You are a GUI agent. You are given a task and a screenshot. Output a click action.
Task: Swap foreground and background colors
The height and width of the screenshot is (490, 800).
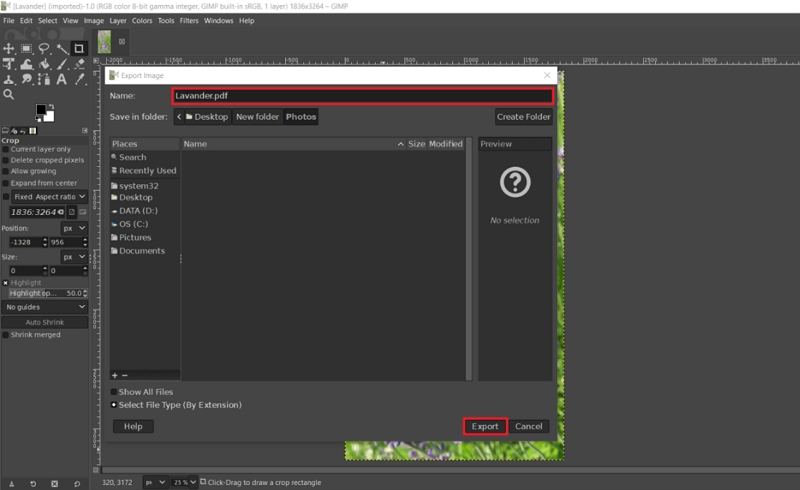pyautogui.click(x=51, y=107)
